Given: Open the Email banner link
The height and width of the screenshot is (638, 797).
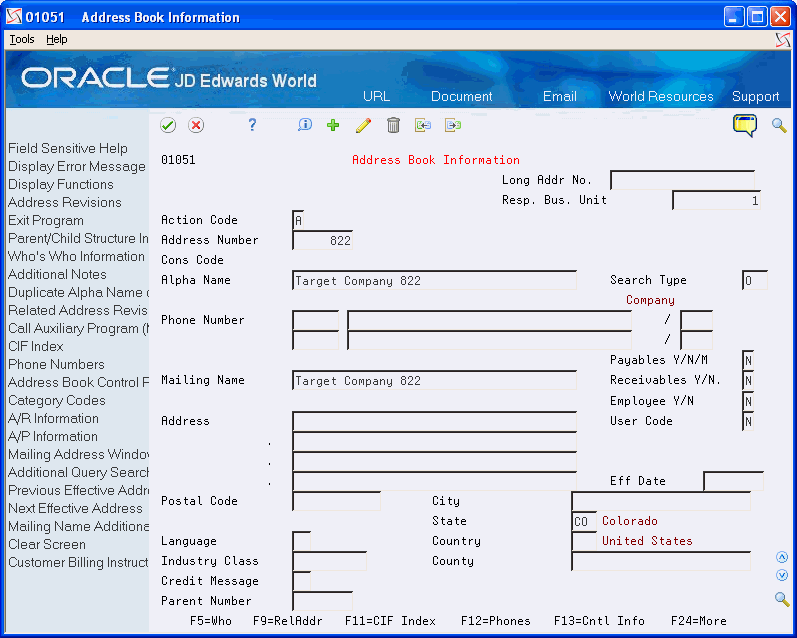Looking at the screenshot, I should point(560,97).
